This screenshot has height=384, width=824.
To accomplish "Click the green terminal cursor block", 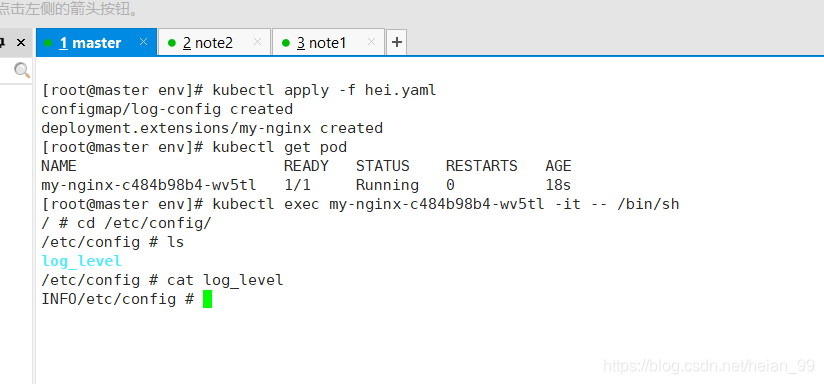I will 207,299.
